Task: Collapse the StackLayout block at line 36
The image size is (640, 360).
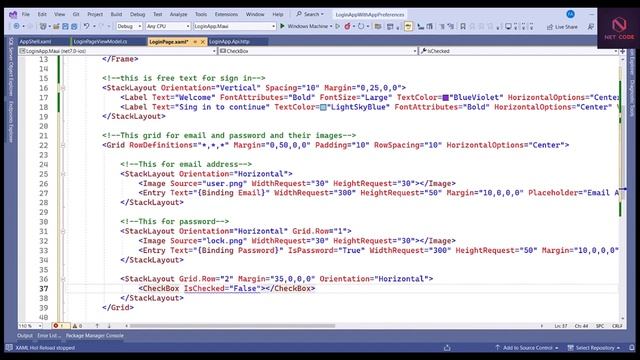Action: coord(63,279)
